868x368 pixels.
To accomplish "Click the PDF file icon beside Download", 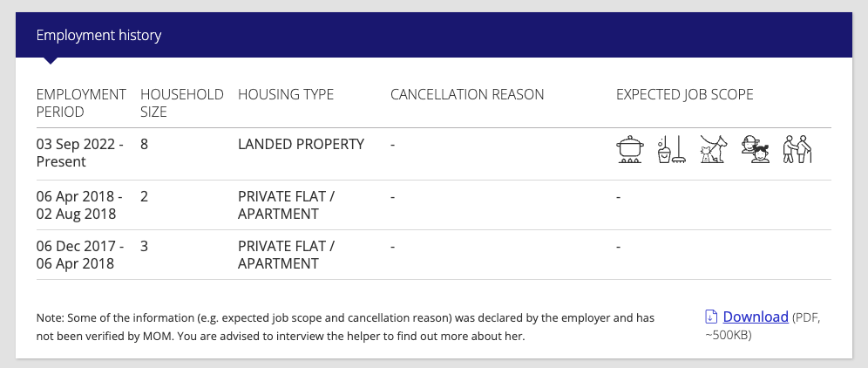I will click(711, 317).
